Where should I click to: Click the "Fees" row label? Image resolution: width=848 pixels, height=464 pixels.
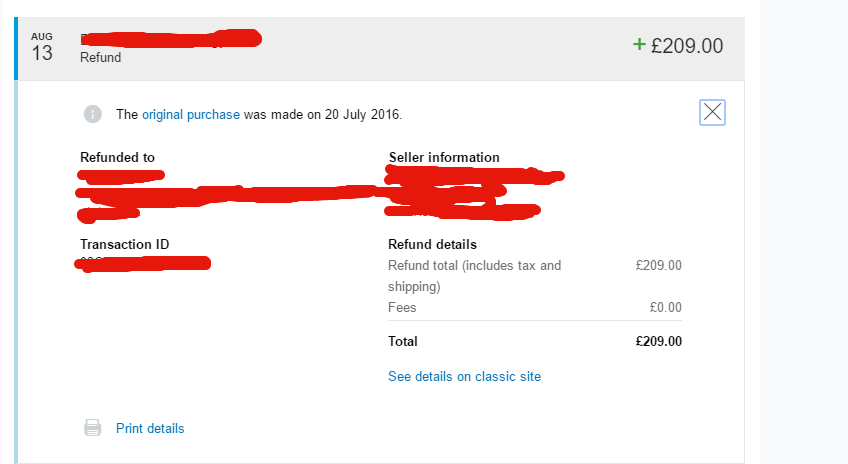[402, 307]
